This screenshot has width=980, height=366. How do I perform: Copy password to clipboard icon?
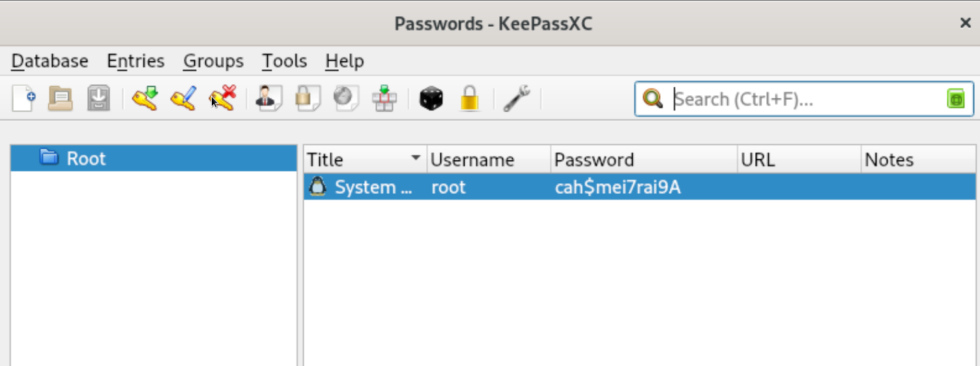pos(307,99)
